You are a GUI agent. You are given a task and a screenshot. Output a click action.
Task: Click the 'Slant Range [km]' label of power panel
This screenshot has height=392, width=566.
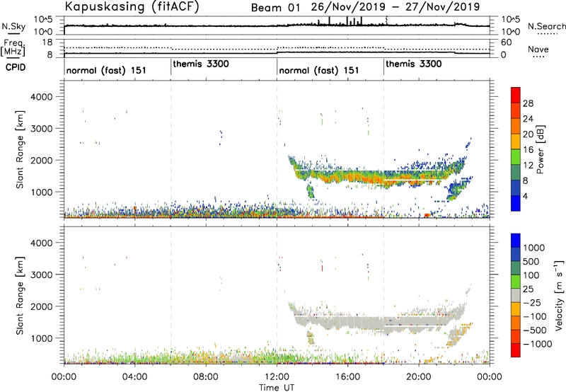(21, 149)
